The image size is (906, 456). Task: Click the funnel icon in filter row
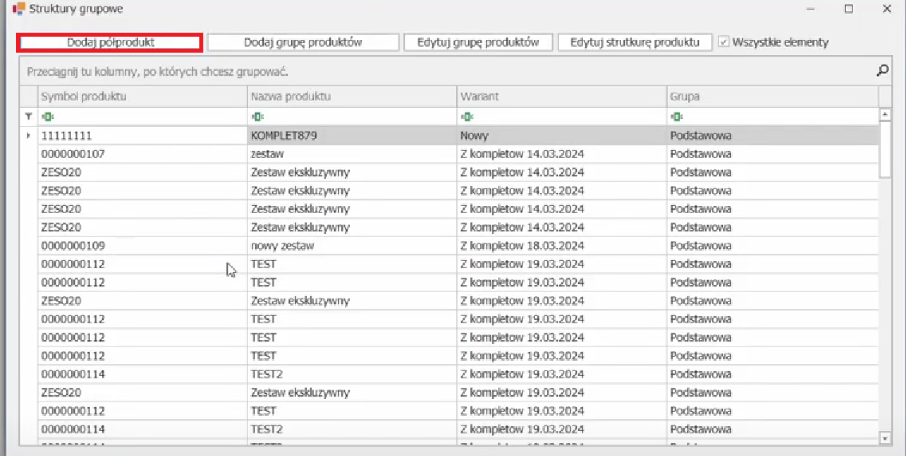28,116
